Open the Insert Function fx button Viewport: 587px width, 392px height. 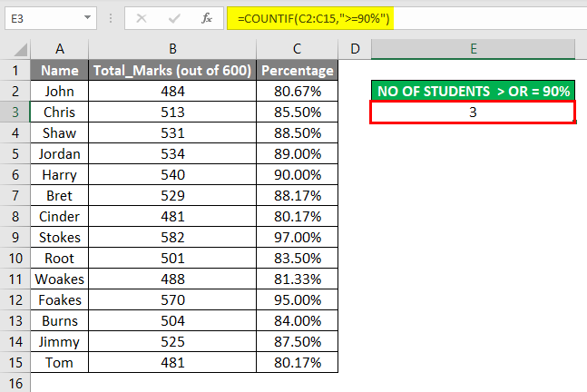click(x=207, y=18)
